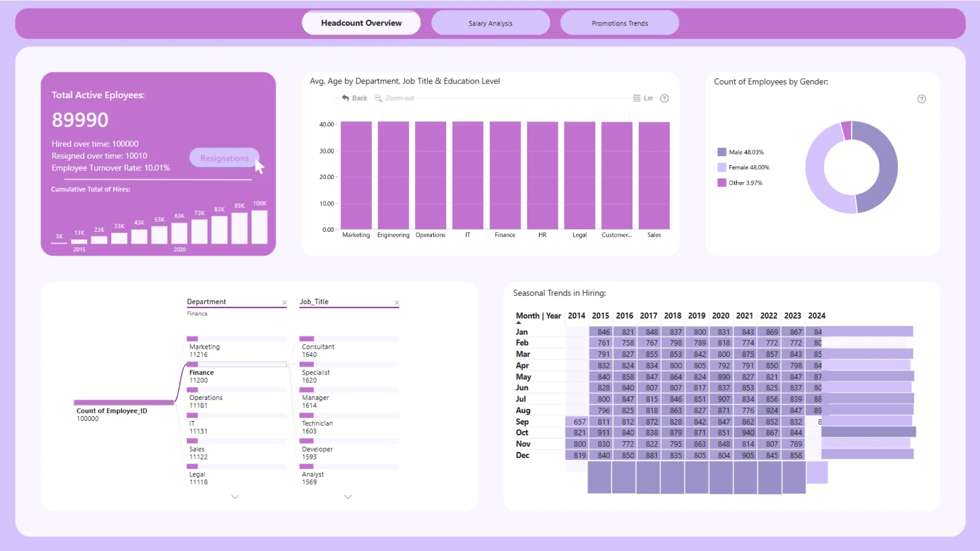Select the Marketing node in decomposition tree
The image size is (980, 551).
point(236,347)
